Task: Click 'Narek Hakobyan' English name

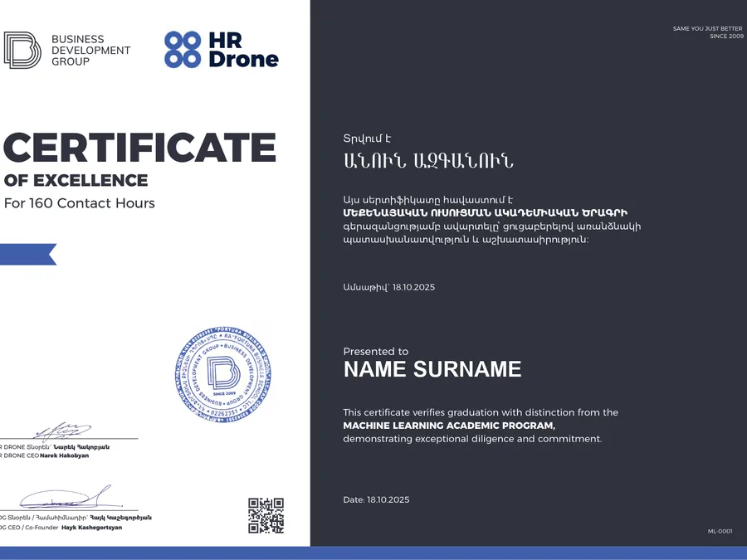Action: click(64, 455)
